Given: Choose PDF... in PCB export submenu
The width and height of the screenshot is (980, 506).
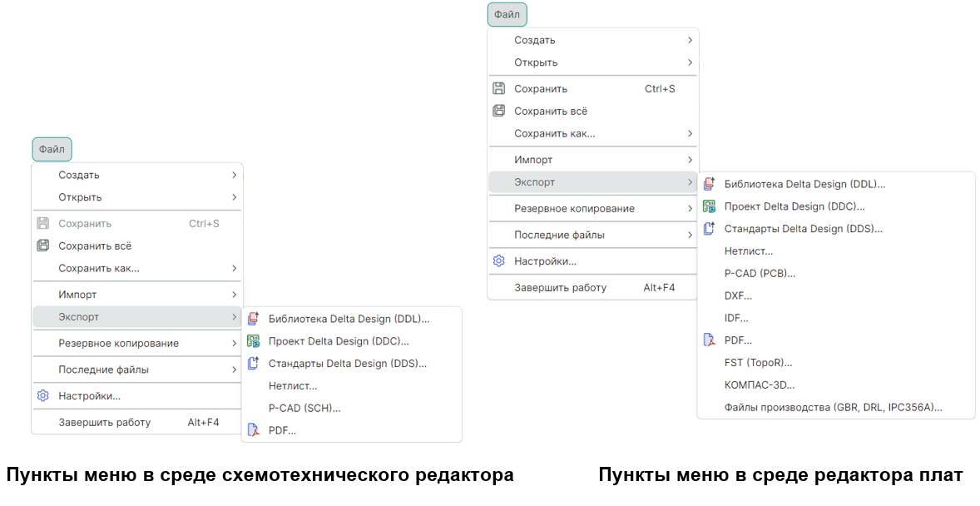Looking at the screenshot, I should pyautogui.click(x=836, y=340).
